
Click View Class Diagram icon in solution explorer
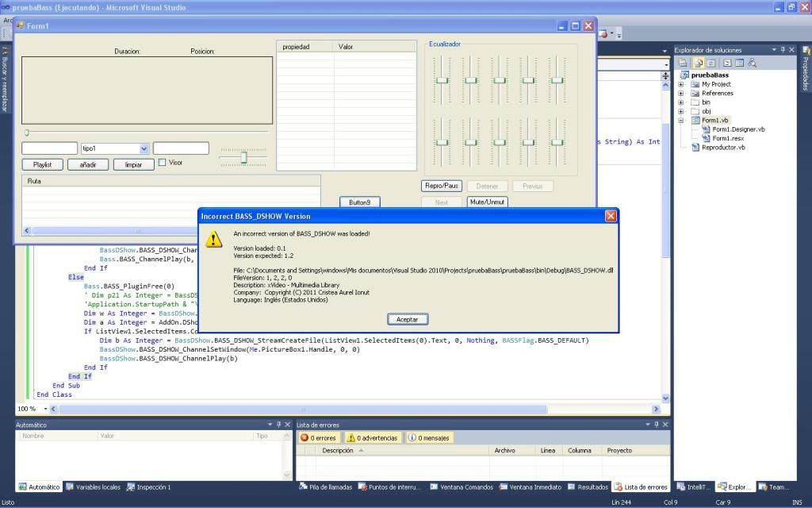[753, 63]
